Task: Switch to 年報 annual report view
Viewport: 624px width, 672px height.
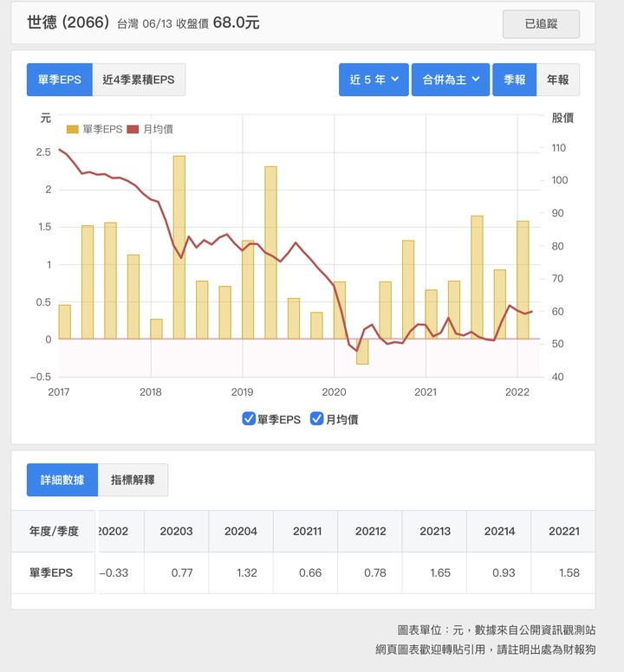Action: [x=558, y=80]
